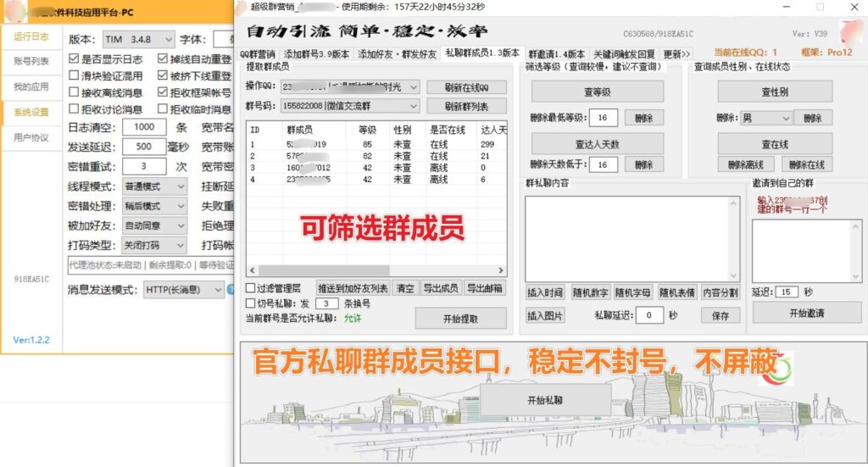Open 密错处理 稍后模式 dropdown
The height and width of the screenshot is (467, 868).
click(154, 206)
